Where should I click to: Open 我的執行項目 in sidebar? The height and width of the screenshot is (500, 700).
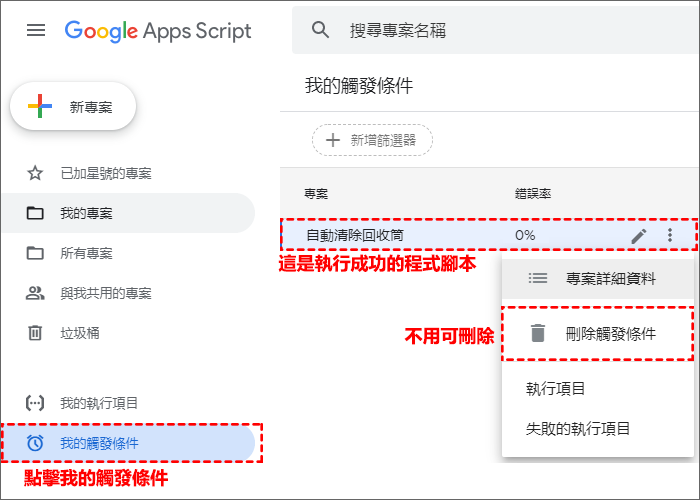pos(98,403)
